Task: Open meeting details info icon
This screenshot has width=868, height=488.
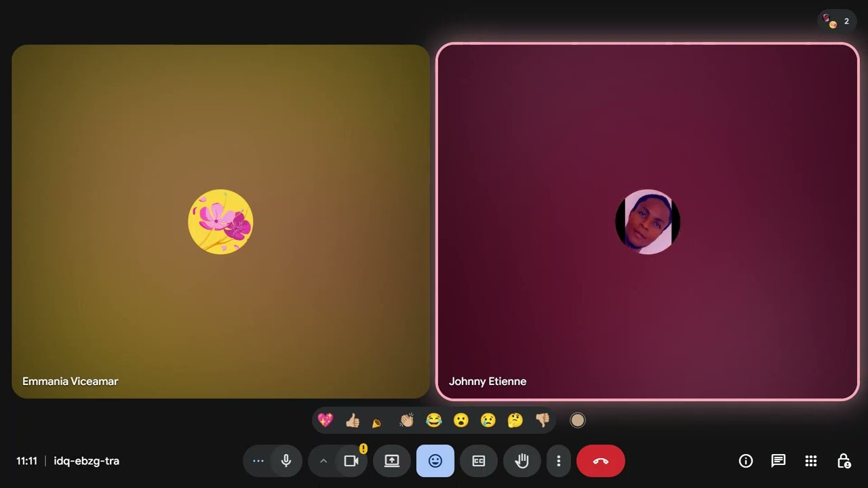Action: pos(746,461)
